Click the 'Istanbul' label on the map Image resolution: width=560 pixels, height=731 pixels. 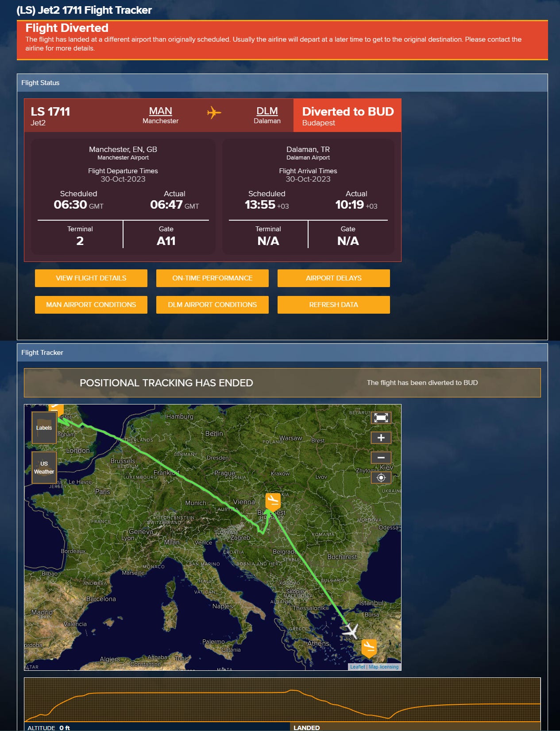click(x=371, y=603)
